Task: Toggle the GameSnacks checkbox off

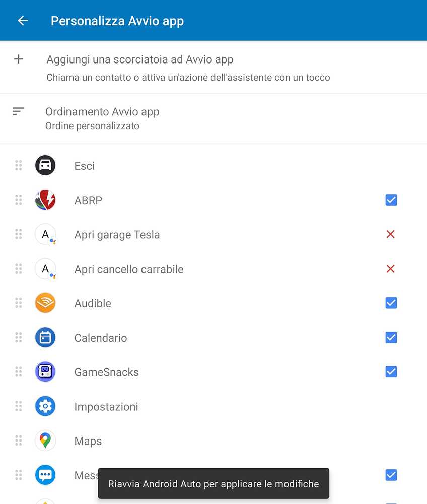Action: click(x=391, y=372)
